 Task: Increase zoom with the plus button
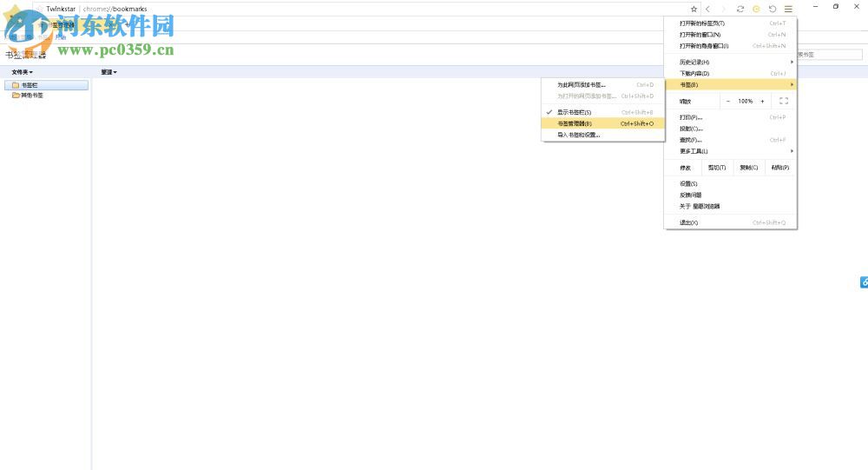coord(762,102)
